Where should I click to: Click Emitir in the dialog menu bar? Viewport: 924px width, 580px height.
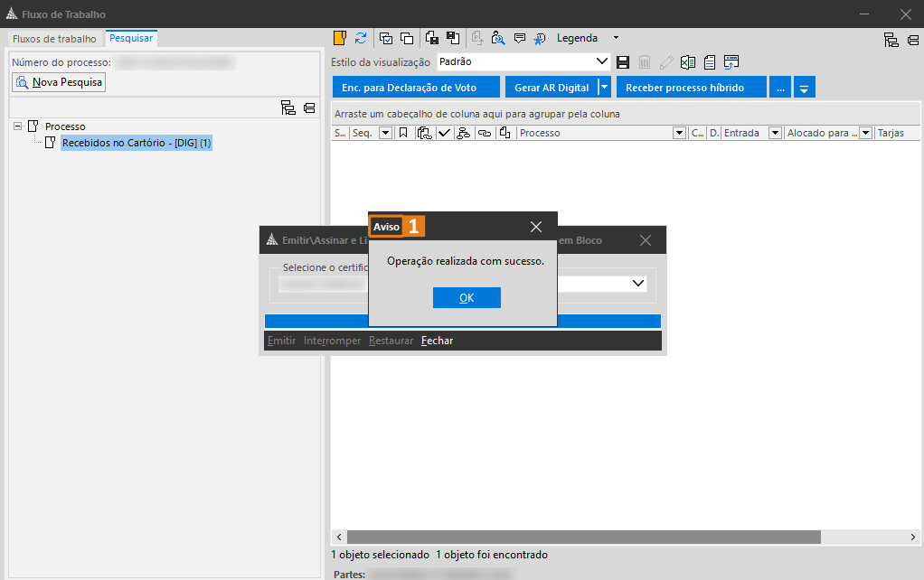pos(282,341)
